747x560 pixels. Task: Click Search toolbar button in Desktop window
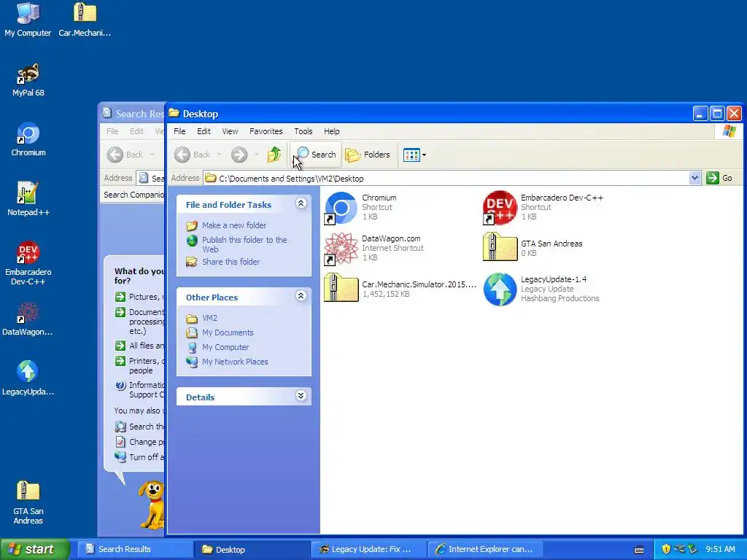pos(317,155)
